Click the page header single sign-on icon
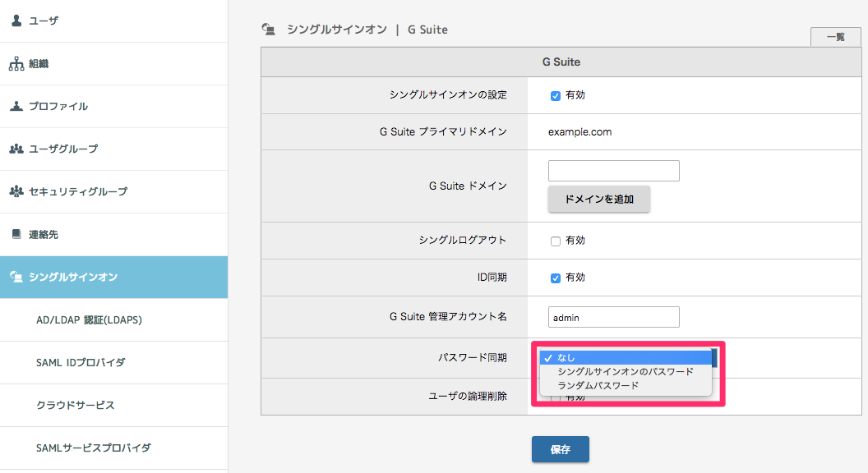 click(x=269, y=30)
